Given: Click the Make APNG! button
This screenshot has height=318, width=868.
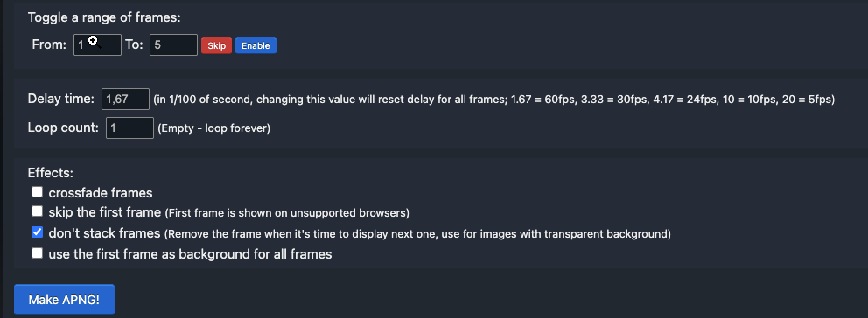Looking at the screenshot, I should click(x=64, y=299).
